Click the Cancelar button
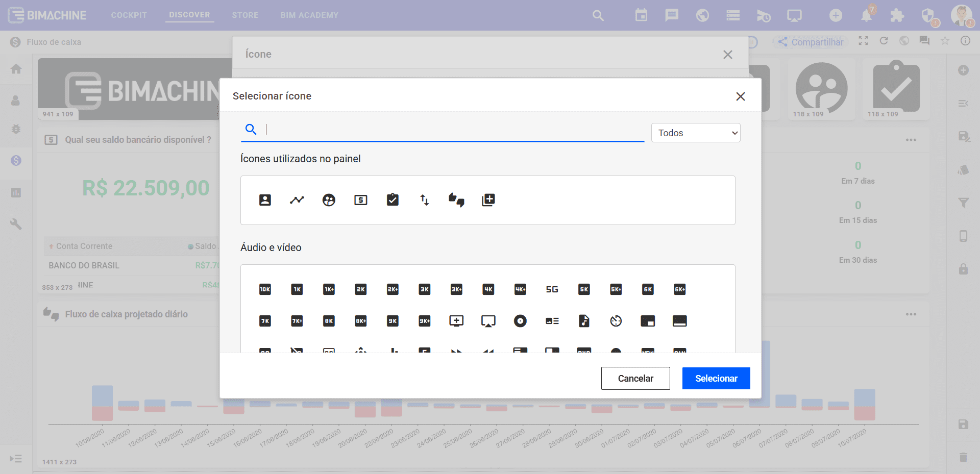Viewport: 980px width, 474px height. click(635, 378)
